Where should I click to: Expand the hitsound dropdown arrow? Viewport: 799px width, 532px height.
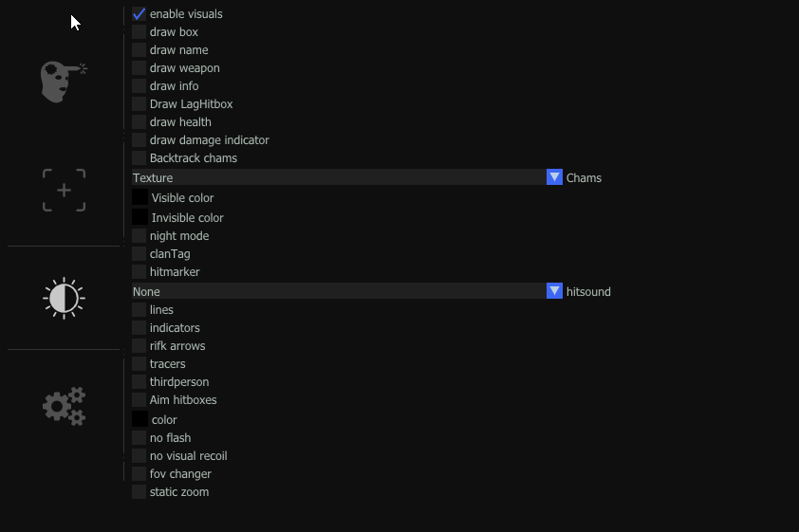(x=555, y=291)
